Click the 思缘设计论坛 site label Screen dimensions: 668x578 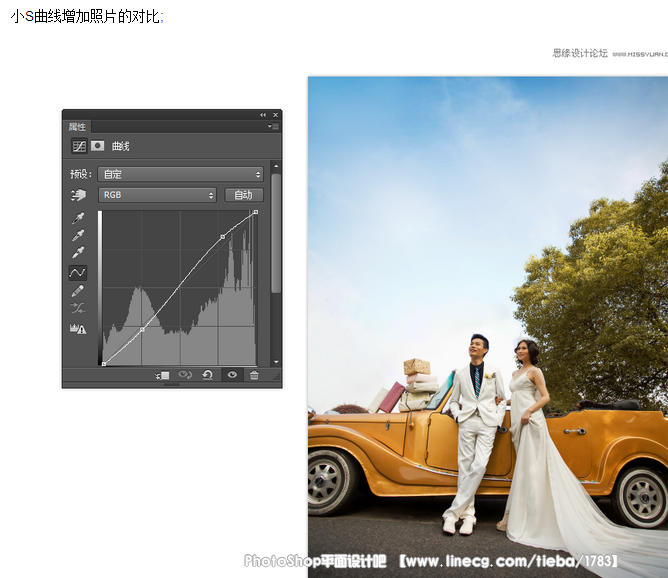[x=580, y=53]
